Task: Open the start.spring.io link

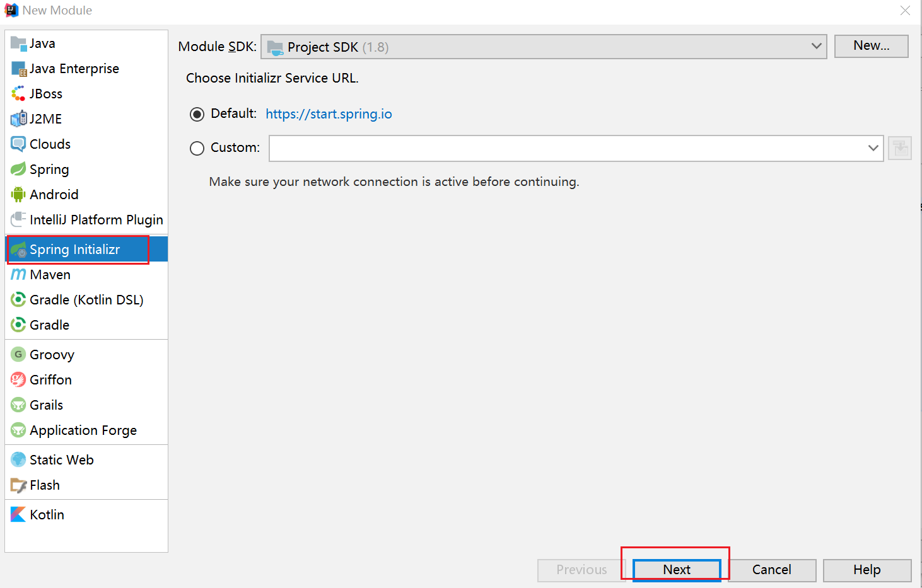Action: click(329, 114)
